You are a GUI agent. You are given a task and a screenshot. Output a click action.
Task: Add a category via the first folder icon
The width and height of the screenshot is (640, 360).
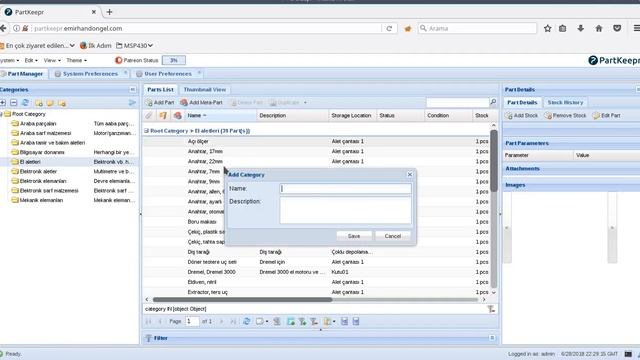click(x=39, y=103)
